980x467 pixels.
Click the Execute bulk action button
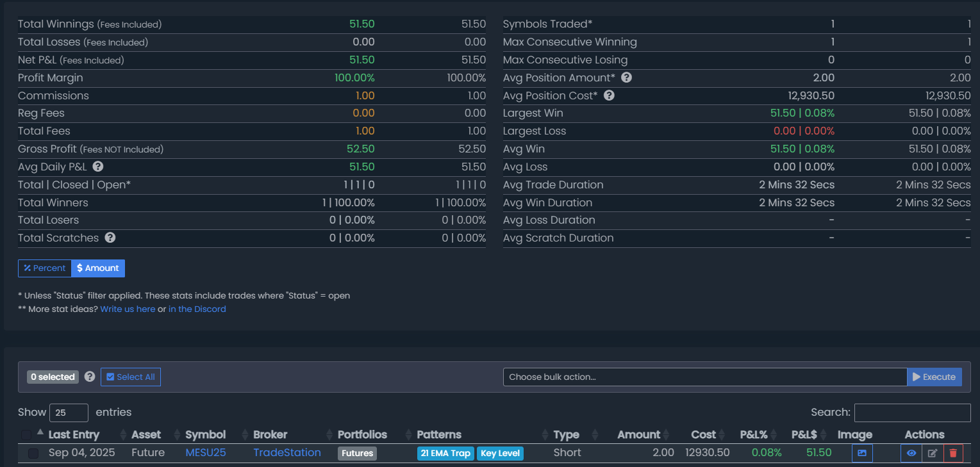934,377
